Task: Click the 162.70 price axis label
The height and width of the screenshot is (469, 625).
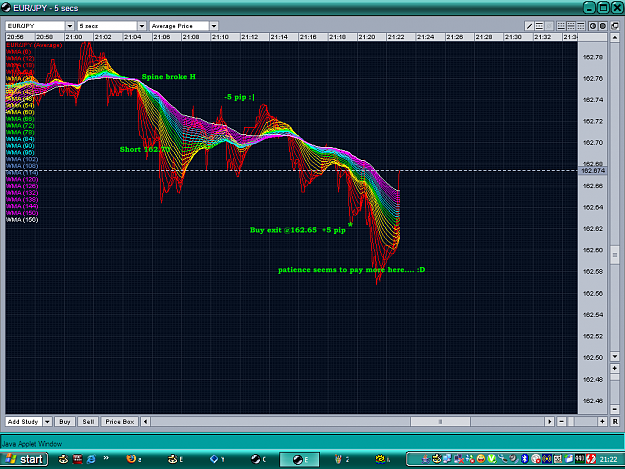Action: tap(593, 143)
